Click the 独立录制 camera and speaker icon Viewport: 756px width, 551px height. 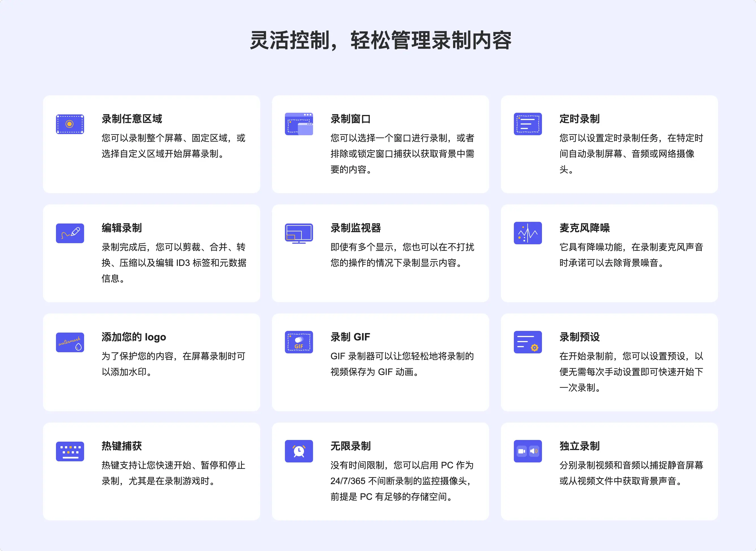point(527,451)
